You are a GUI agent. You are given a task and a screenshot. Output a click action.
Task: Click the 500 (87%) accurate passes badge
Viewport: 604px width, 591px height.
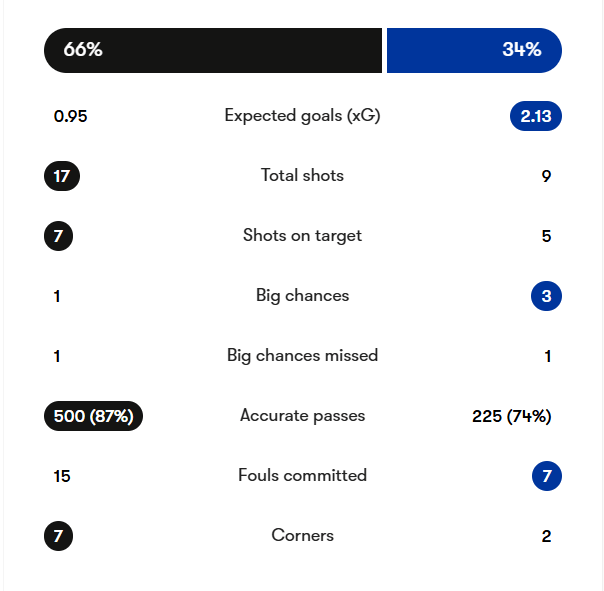pyautogui.click(x=93, y=416)
